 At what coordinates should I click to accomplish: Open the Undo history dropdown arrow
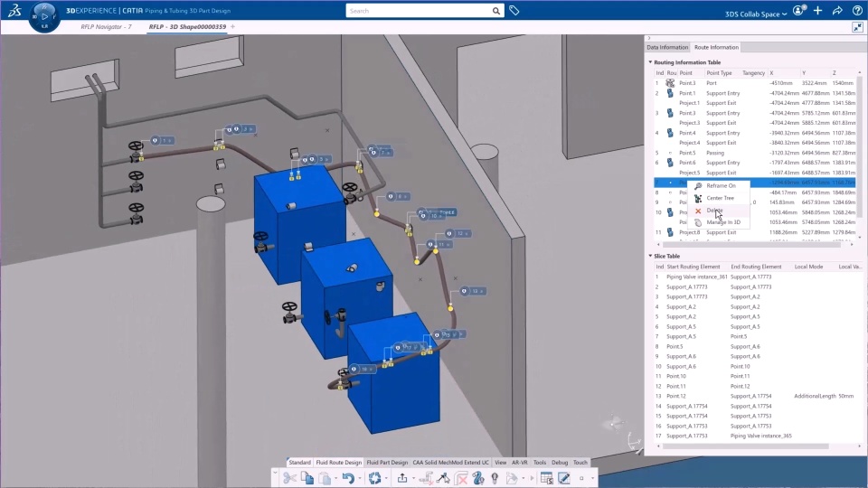tap(359, 479)
